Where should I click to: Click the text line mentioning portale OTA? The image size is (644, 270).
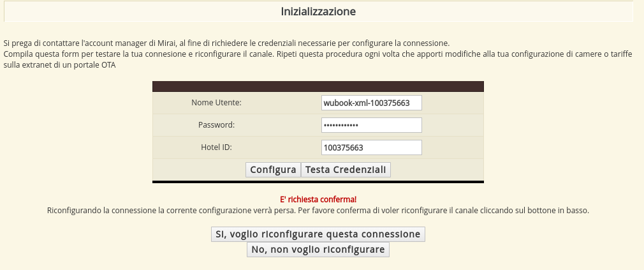pos(60,65)
